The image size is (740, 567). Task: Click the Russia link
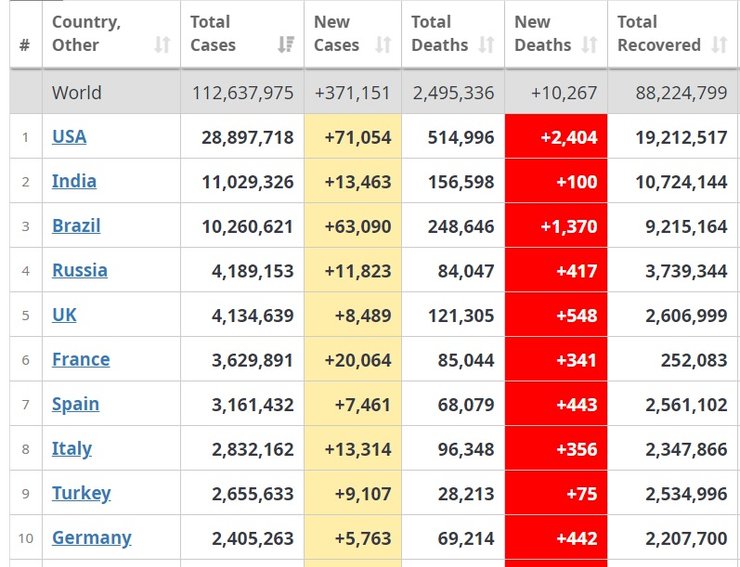click(x=80, y=270)
